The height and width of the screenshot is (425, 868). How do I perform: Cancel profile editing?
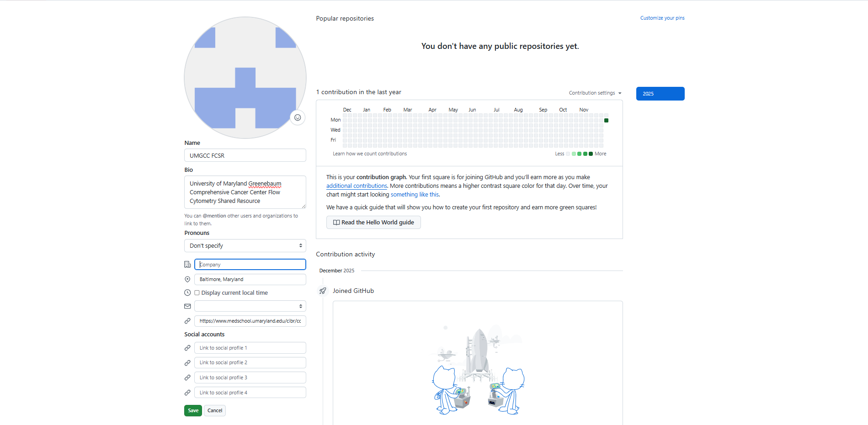point(214,411)
